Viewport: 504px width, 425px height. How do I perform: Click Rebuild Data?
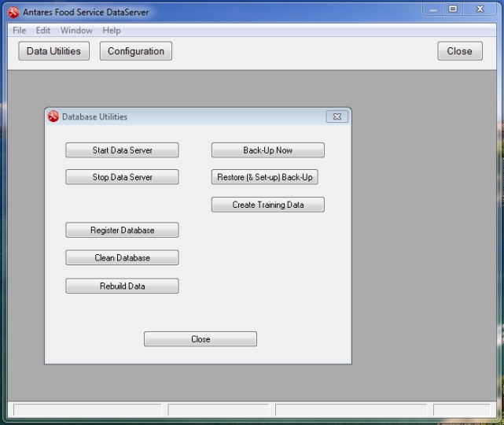[122, 286]
